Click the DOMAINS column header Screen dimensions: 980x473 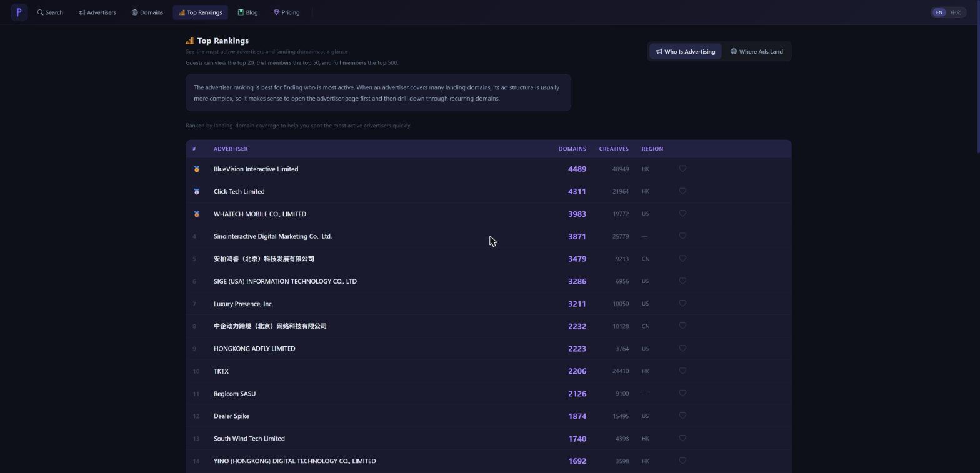point(572,149)
